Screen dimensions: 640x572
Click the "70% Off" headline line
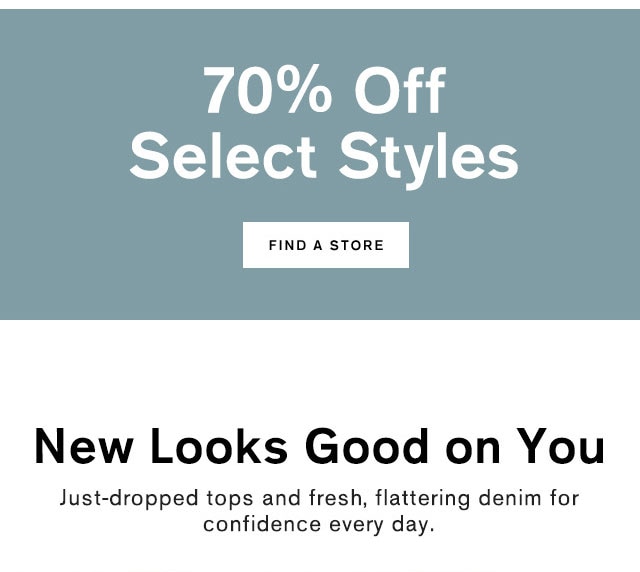tap(324, 92)
